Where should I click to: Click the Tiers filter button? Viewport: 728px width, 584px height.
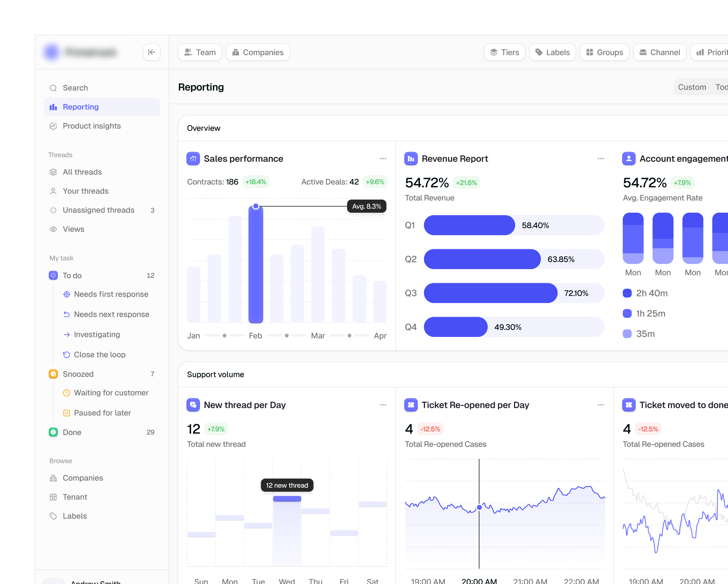[x=505, y=52]
